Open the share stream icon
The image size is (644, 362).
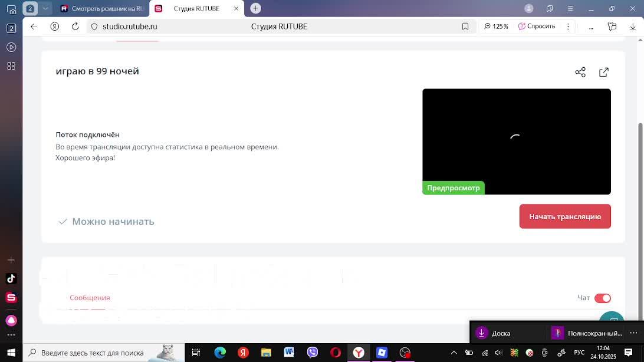(580, 73)
